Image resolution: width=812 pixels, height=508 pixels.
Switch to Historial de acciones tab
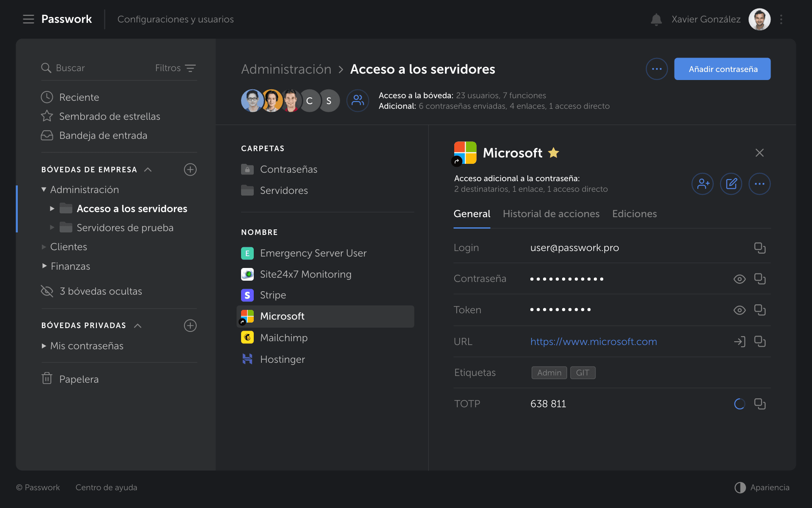551,214
